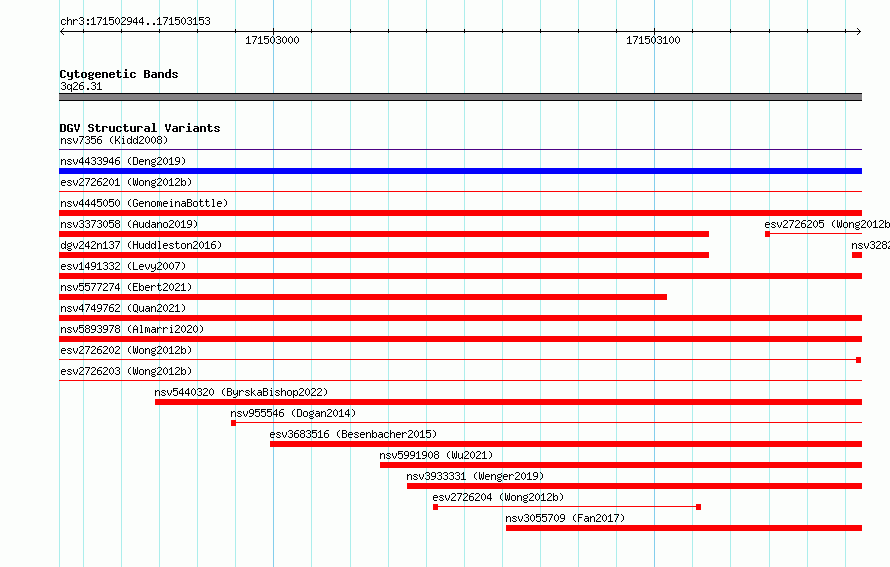The width and height of the screenshot is (890, 567).
Task: Click the thick red nsv5991908 (Wu2021) bar
Action: [x=621, y=465]
